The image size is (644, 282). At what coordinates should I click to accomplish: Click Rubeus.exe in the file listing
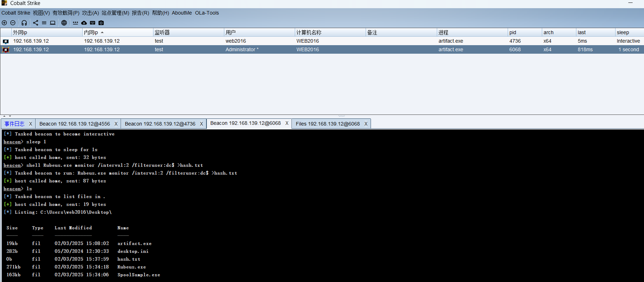[x=132, y=267]
